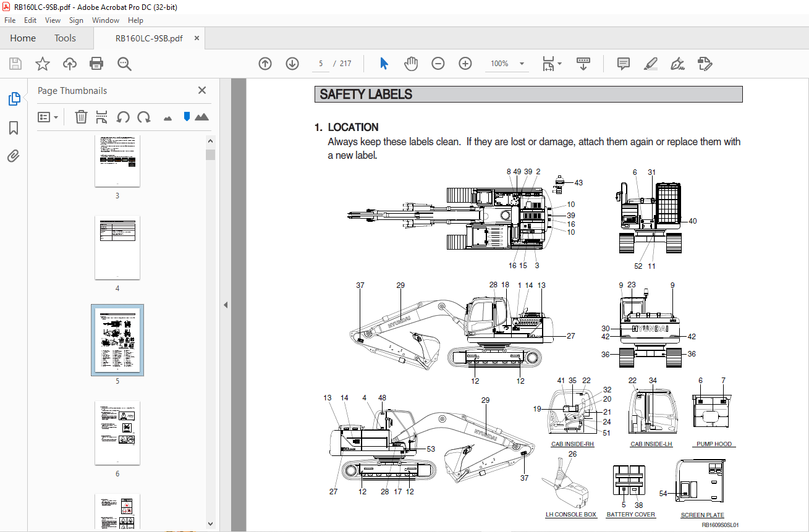This screenshot has height=532, width=809.
Task: Enlarge thumbnail size large mountain icon
Action: 201,117
